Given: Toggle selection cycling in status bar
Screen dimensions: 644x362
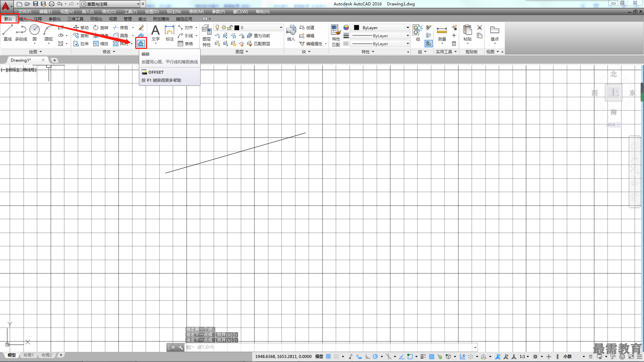Looking at the screenshot, I should (440, 357).
